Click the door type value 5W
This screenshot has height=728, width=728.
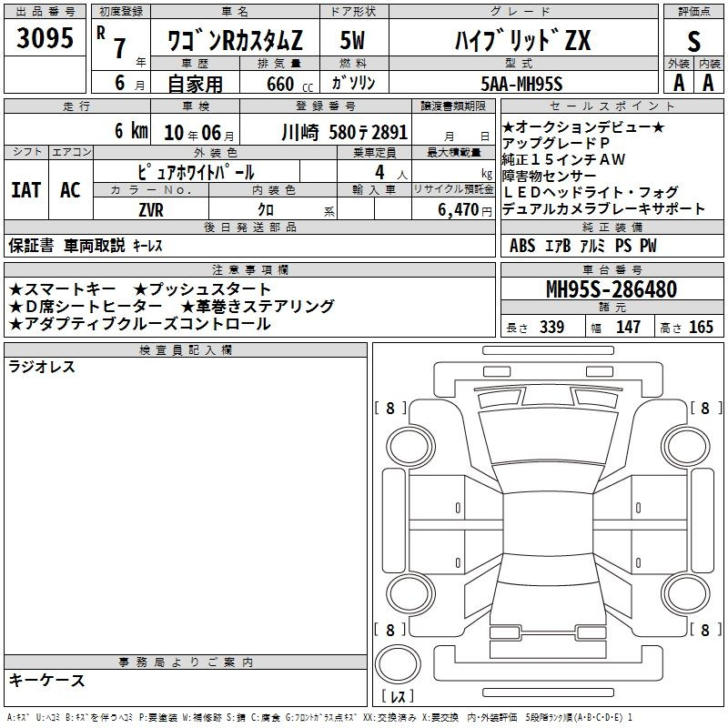[353, 40]
